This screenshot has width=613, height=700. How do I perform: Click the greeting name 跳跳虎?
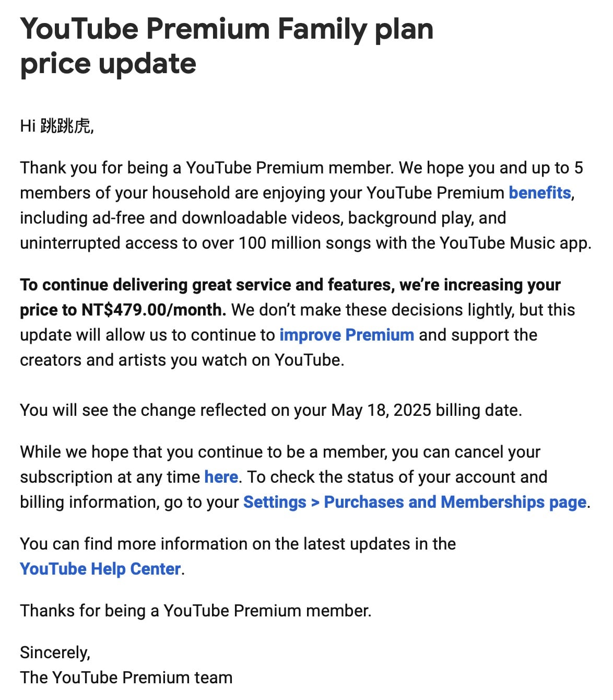tap(66, 126)
